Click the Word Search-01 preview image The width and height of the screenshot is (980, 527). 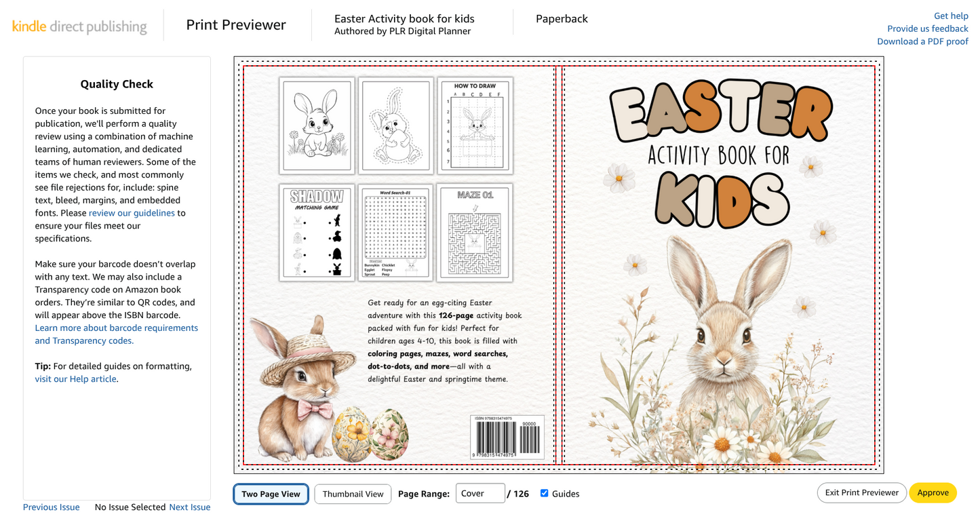[x=395, y=232]
